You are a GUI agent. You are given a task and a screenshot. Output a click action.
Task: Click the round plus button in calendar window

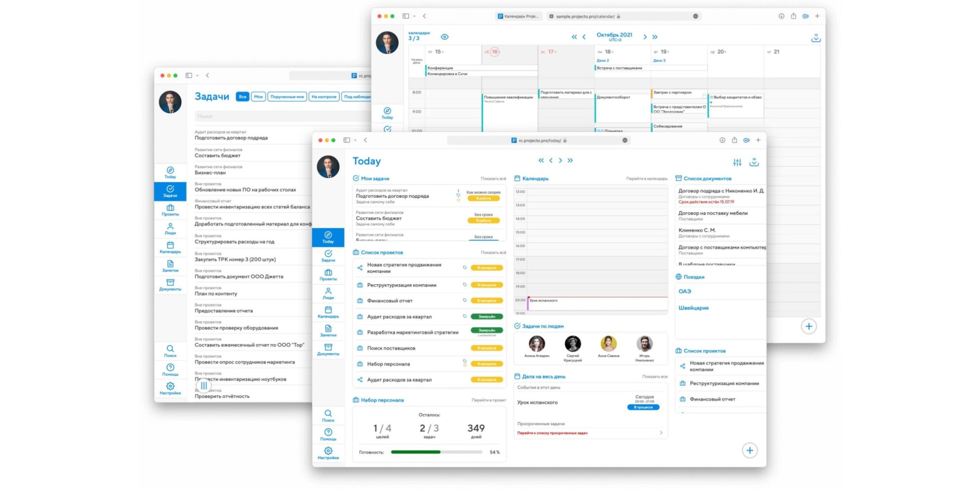tap(809, 326)
